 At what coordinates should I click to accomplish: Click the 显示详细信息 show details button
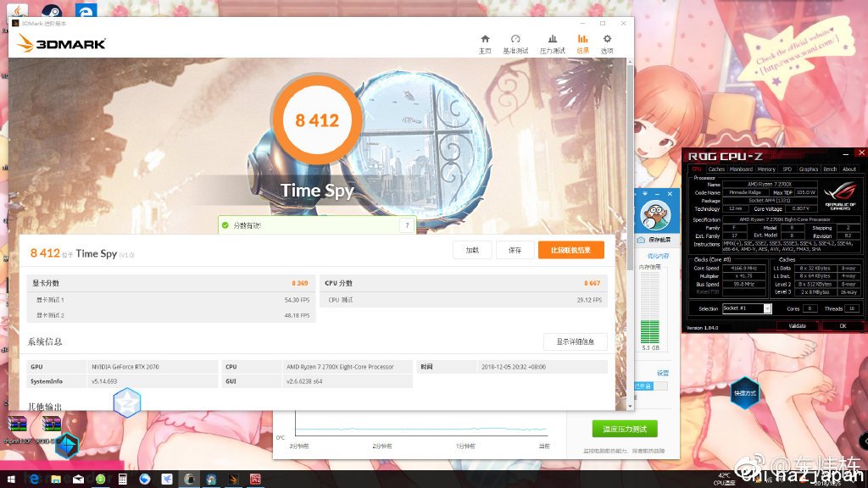point(576,341)
